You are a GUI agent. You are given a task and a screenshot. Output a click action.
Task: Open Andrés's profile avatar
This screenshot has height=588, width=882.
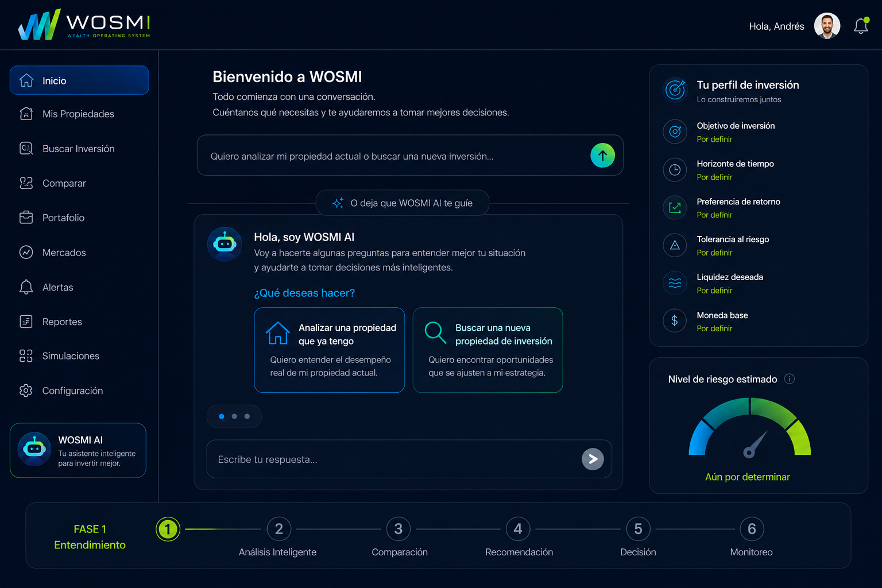(827, 26)
